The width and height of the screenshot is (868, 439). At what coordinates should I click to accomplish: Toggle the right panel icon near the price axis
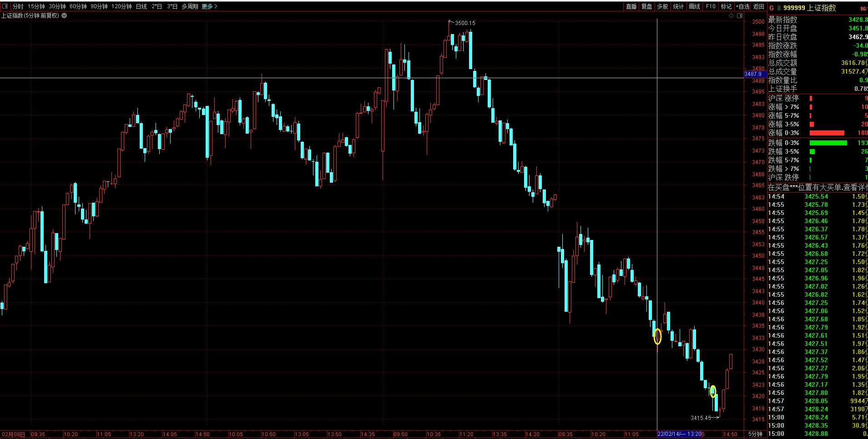pos(740,15)
